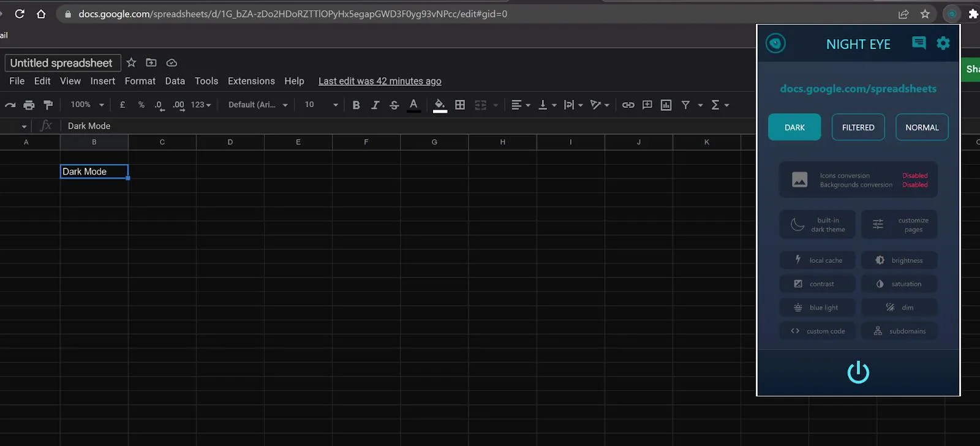Open the Insert menu
The image size is (980, 446).
point(102,81)
